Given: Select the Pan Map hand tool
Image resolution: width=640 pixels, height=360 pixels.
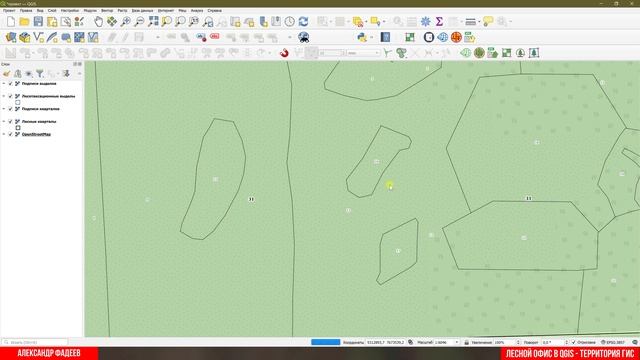Looking at the screenshot, I should click(98, 22).
